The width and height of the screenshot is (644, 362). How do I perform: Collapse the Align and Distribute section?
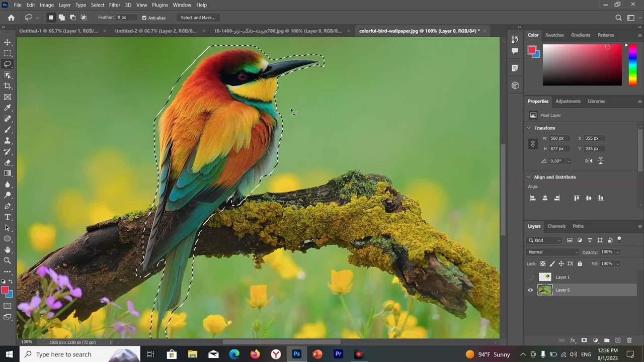(x=529, y=177)
